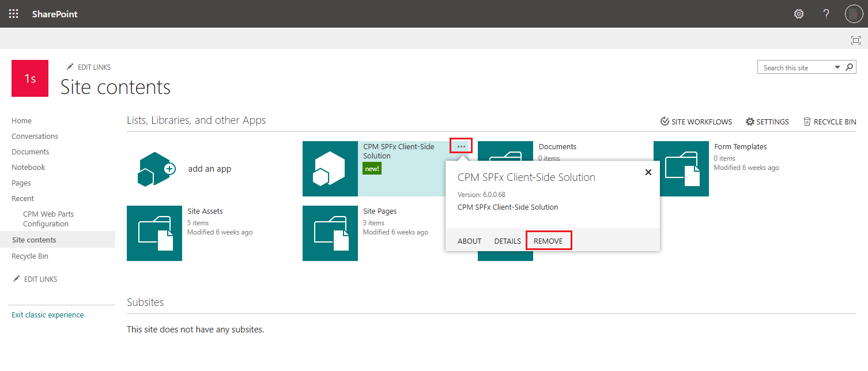The height and width of the screenshot is (371, 868).
Task: Click the SETTINGS gear in the content toolbar
Action: point(767,122)
